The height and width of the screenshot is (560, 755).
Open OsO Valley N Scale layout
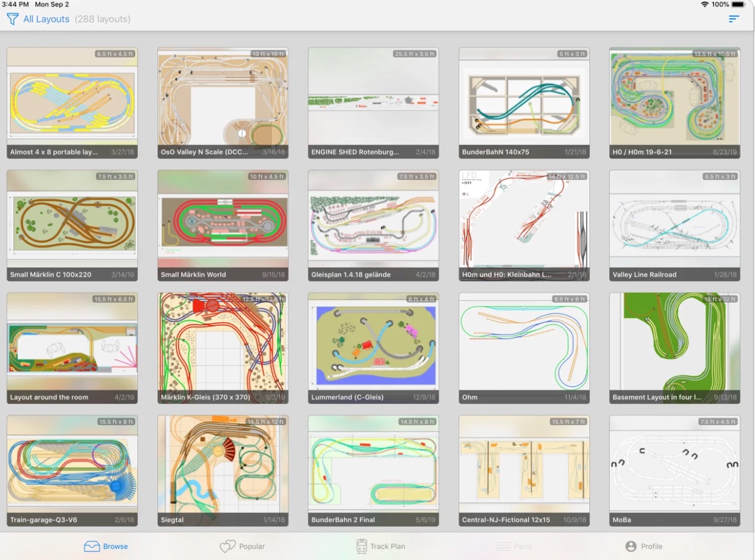pyautogui.click(x=223, y=103)
